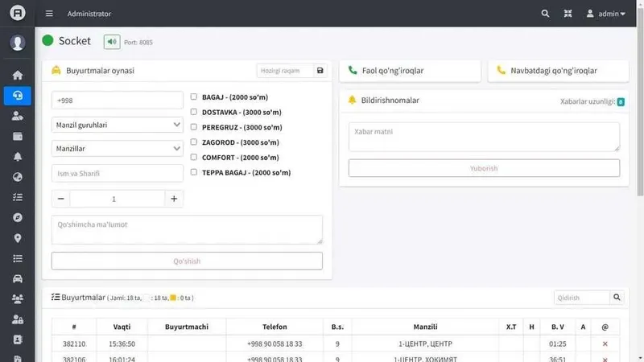Sort by Telefon column header
The height and width of the screenshot is (362, 644).
click(x=275, y=327)
